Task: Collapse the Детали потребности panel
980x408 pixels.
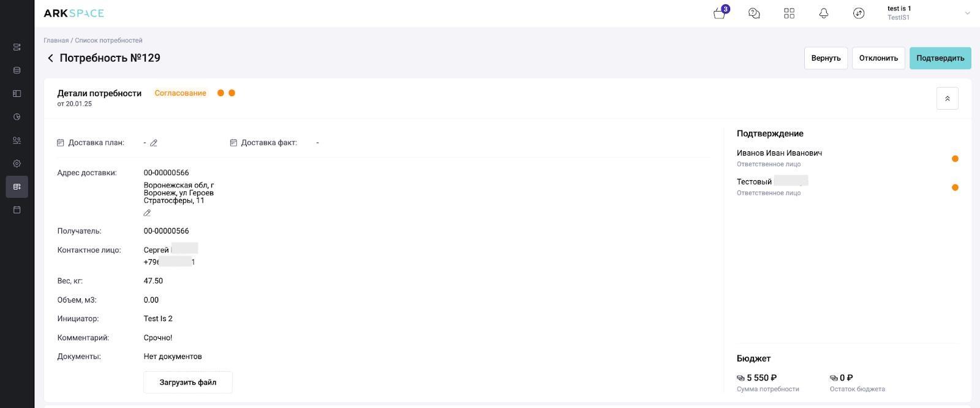Action: pyautogui.click(x=947, y=99)
